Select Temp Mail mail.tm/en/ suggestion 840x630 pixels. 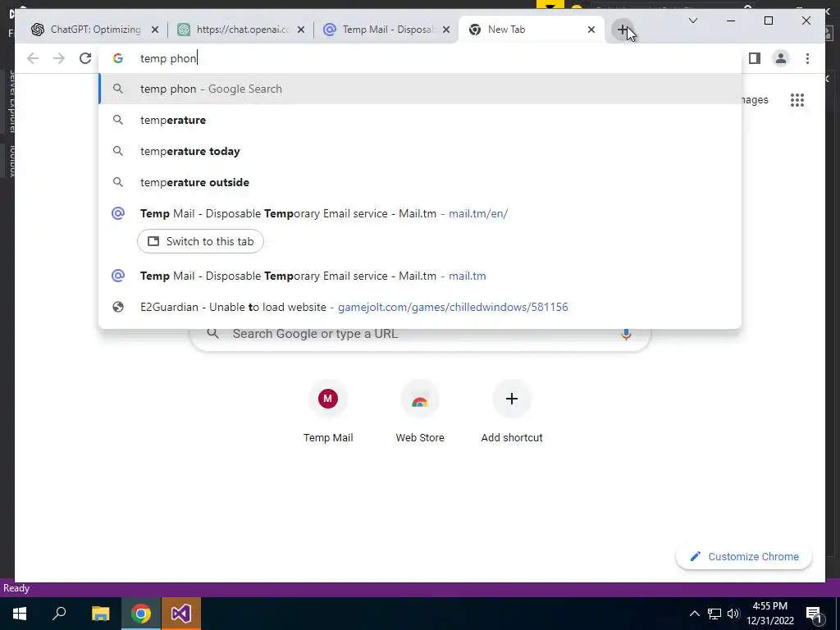point(420,213)
